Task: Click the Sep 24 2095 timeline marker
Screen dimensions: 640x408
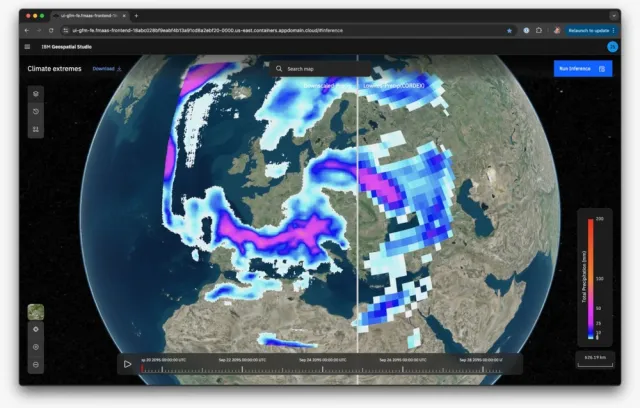Action: coord(322,360)
